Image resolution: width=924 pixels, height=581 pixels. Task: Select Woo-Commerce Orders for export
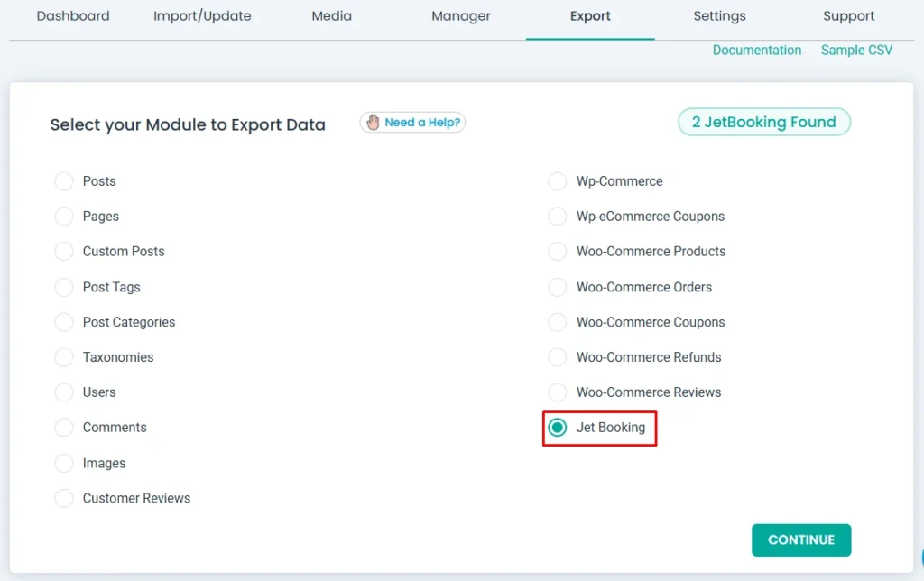point(558,287)
